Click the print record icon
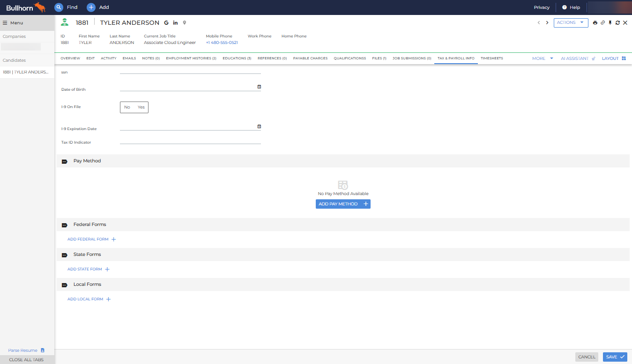The width and height of the screenshot is (632, 364). coord(595,22)
